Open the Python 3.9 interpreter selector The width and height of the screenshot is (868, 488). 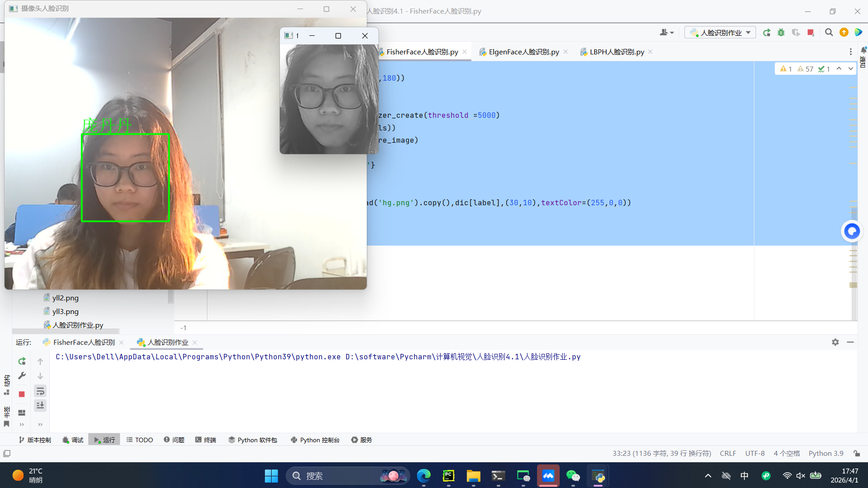tap(826, 453)
